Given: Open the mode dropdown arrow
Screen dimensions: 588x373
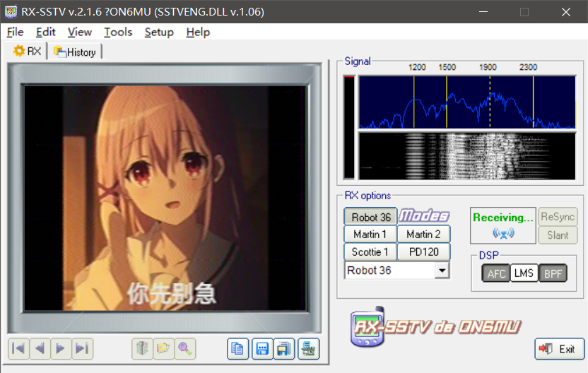Looking at the screenshot, I should click(x=442, y=271).
